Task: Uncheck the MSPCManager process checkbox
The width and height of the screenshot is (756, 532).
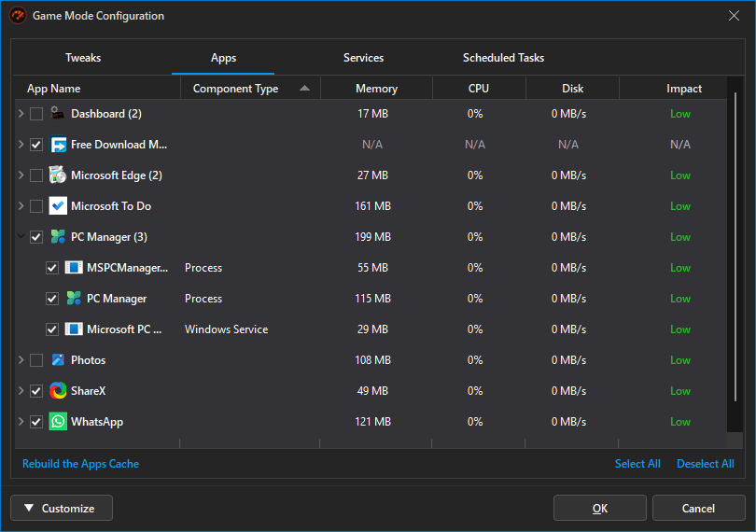Action: 52,268
